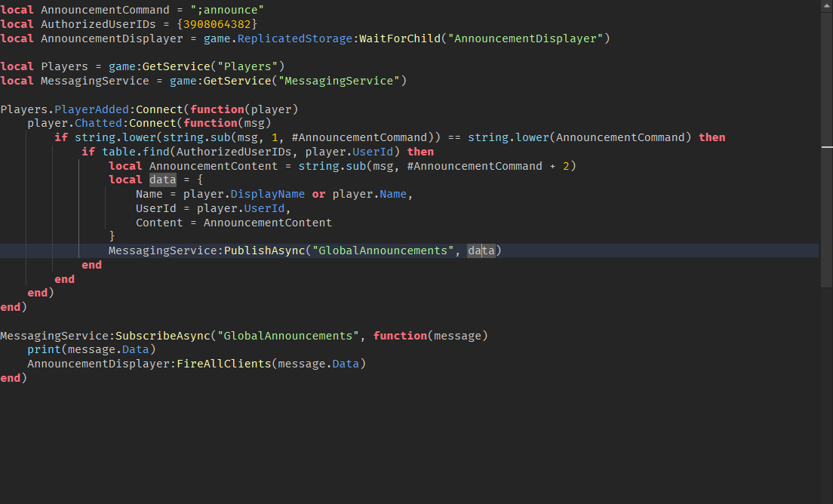Click DisplayName in the Name field
The image size is (833, 504).
point(267,195)
